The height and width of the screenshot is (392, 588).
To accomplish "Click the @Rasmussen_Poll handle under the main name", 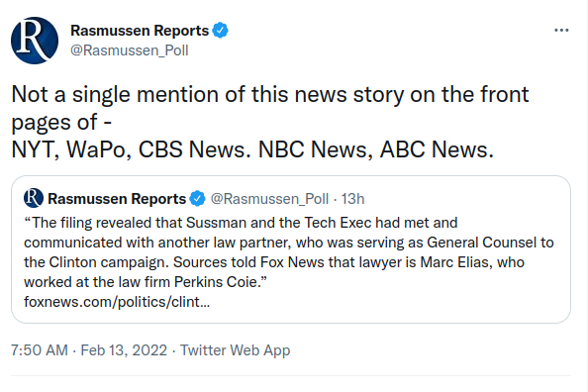I will pyautogui.click(x=130, y=50).
